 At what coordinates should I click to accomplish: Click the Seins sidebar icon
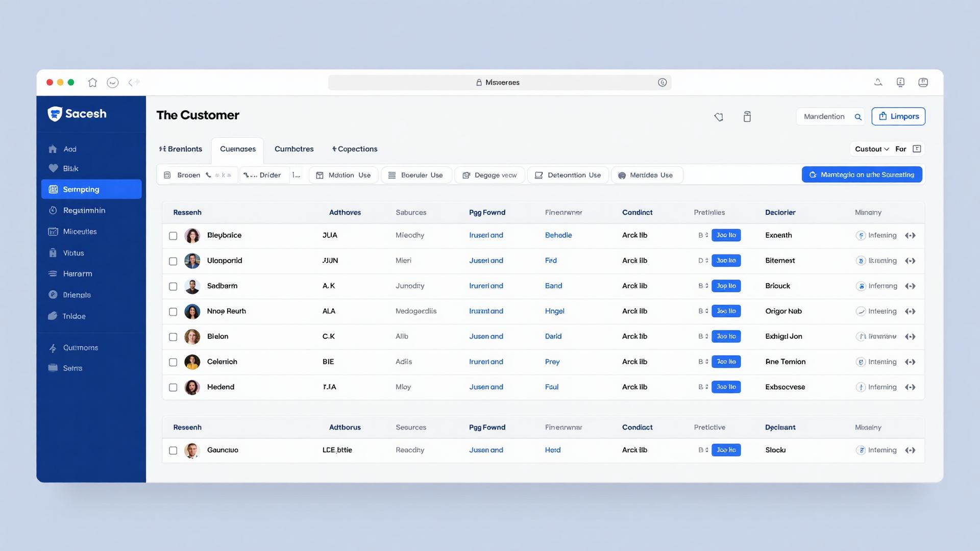53,368
